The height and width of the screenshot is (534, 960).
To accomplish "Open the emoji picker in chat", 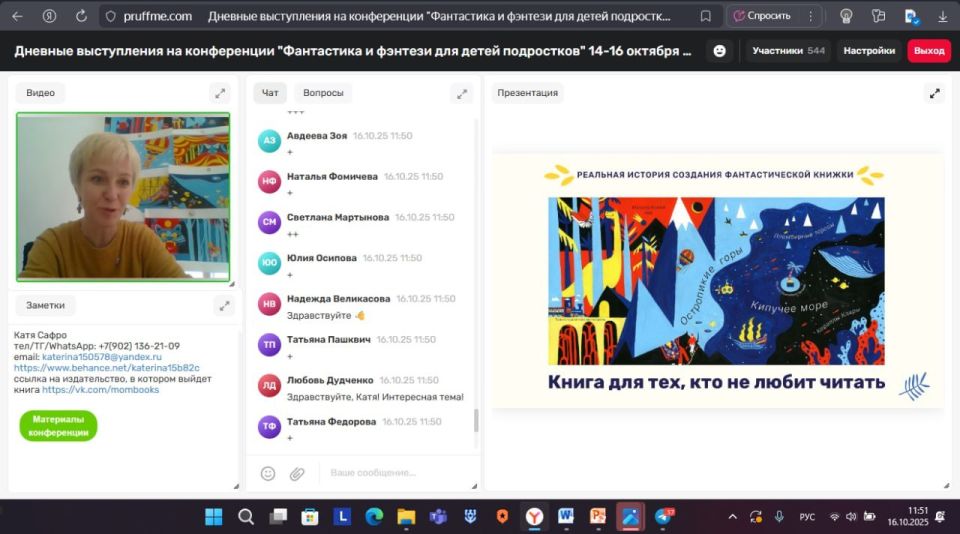I will pos(268,473).
